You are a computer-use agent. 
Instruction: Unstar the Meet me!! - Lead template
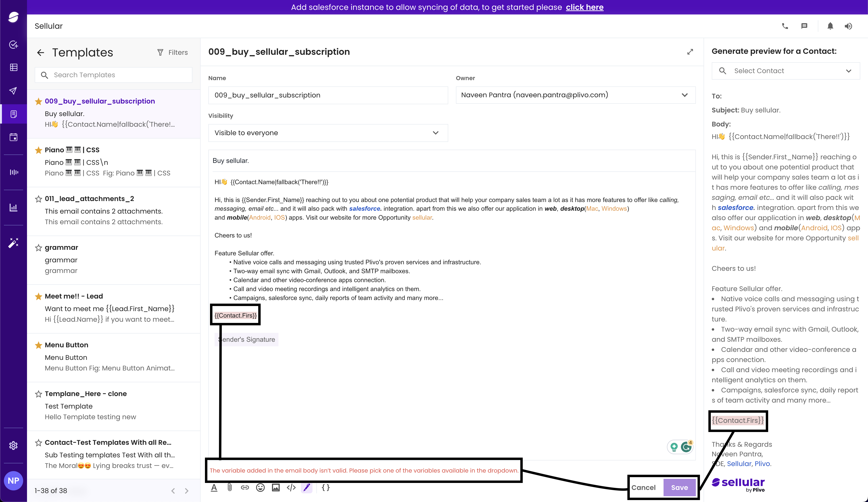39,297
